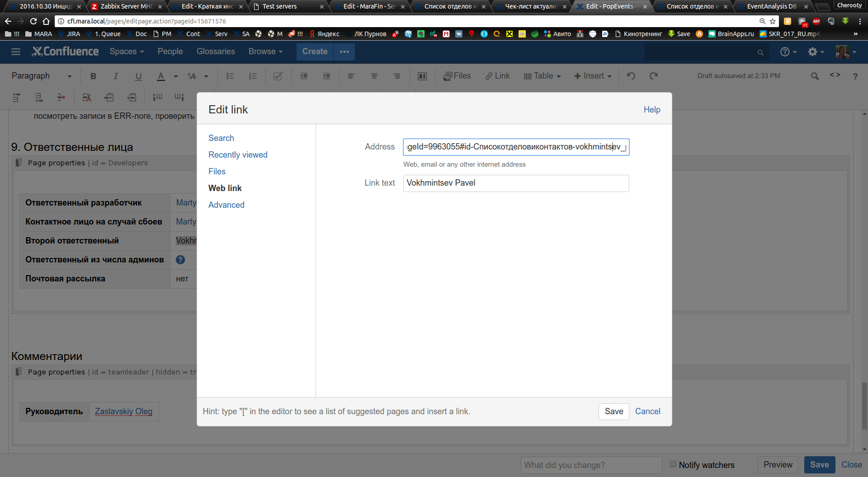Open the Browse menu
This screenshot has height=477, width=868.
coord(265,51)
